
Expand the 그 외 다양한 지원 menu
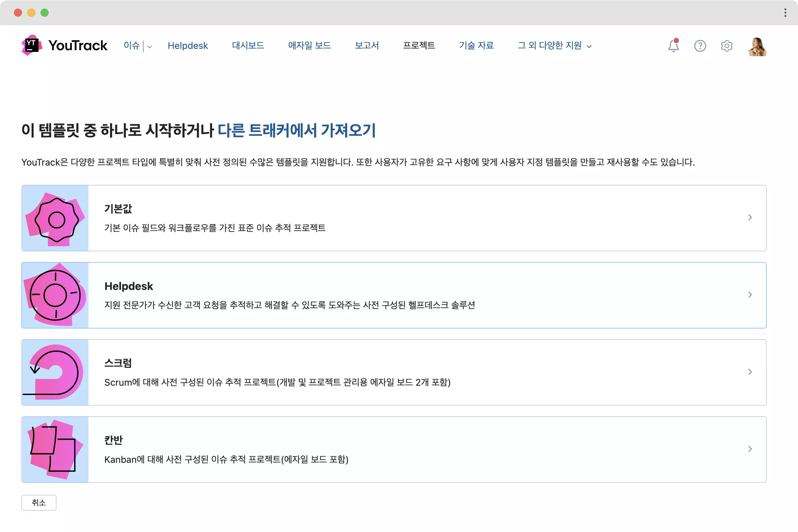click(x=554, y=46)
